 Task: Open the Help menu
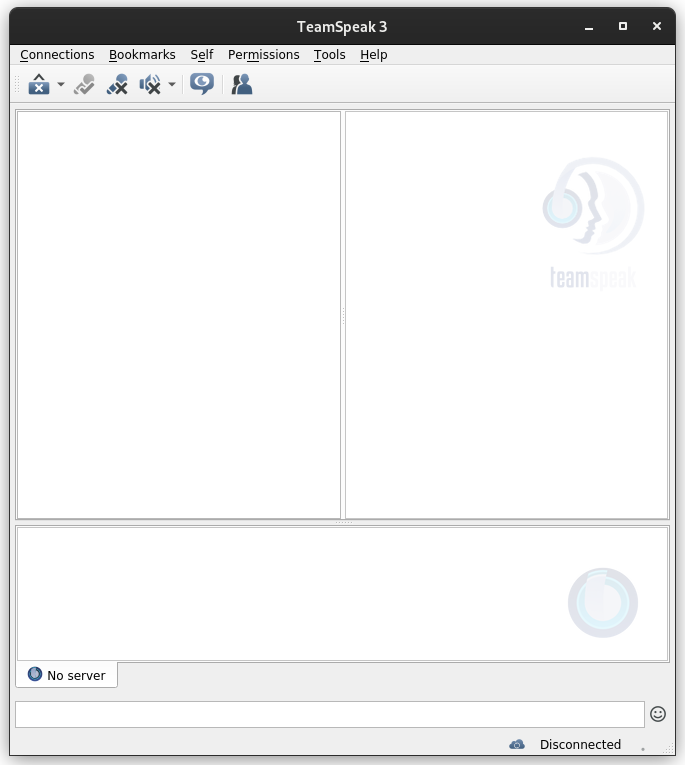[373, 55]
